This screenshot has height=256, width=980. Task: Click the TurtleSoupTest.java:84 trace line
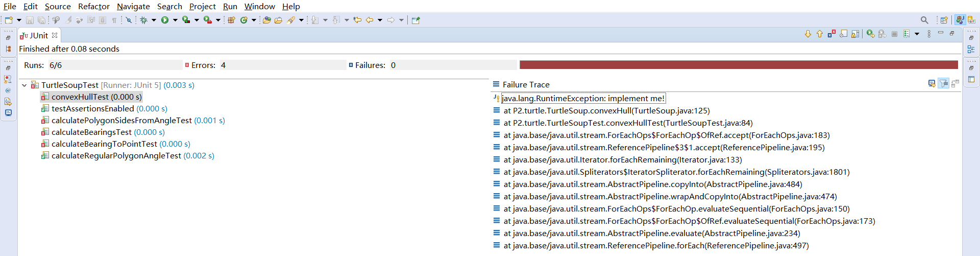[628, 123]
